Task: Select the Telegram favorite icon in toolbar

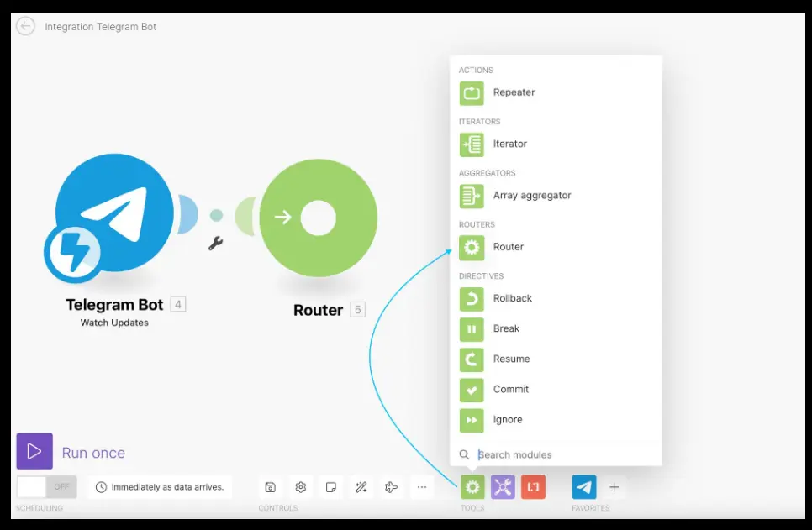Action: (x=584, y=487)
